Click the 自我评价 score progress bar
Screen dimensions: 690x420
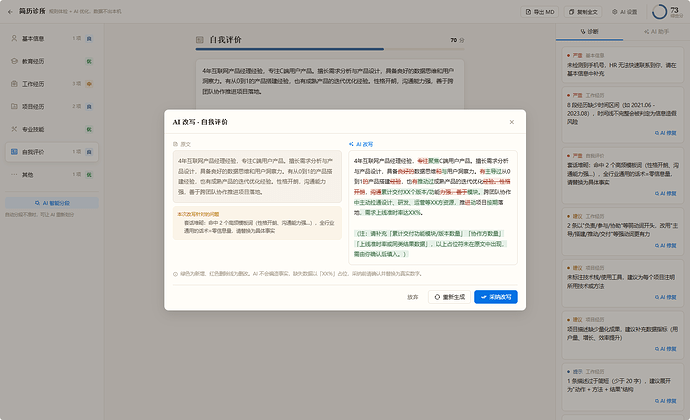330,49
